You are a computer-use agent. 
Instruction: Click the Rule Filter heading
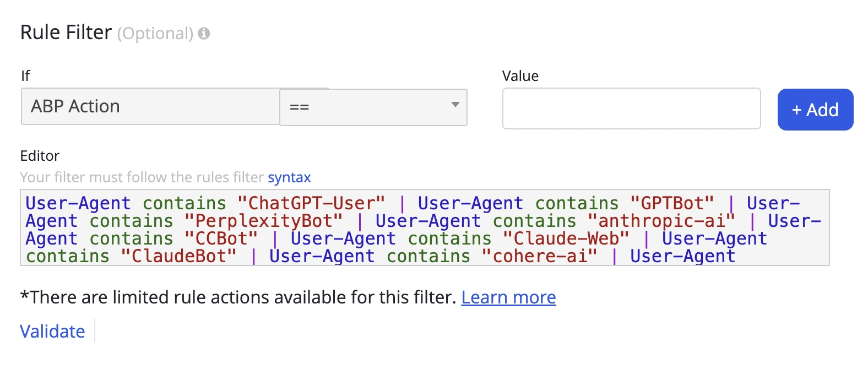(66, 32)
